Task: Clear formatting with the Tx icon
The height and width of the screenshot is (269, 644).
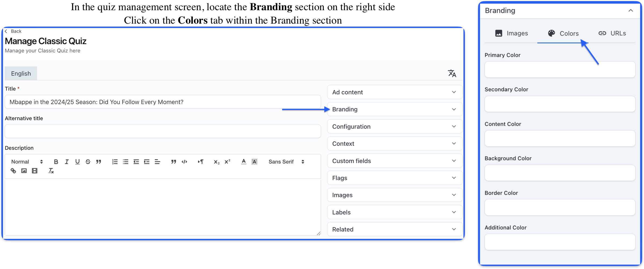Action: pos(51,171)
